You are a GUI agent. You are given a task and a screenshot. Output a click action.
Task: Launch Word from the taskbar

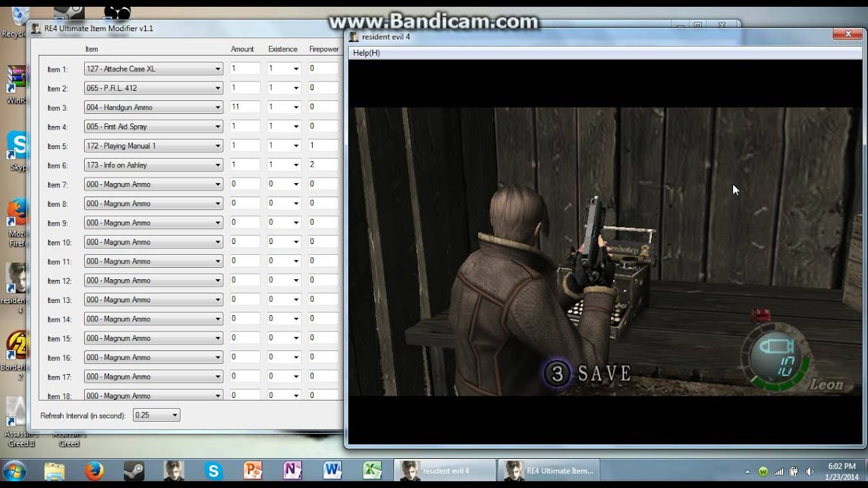tap(333, 470)
